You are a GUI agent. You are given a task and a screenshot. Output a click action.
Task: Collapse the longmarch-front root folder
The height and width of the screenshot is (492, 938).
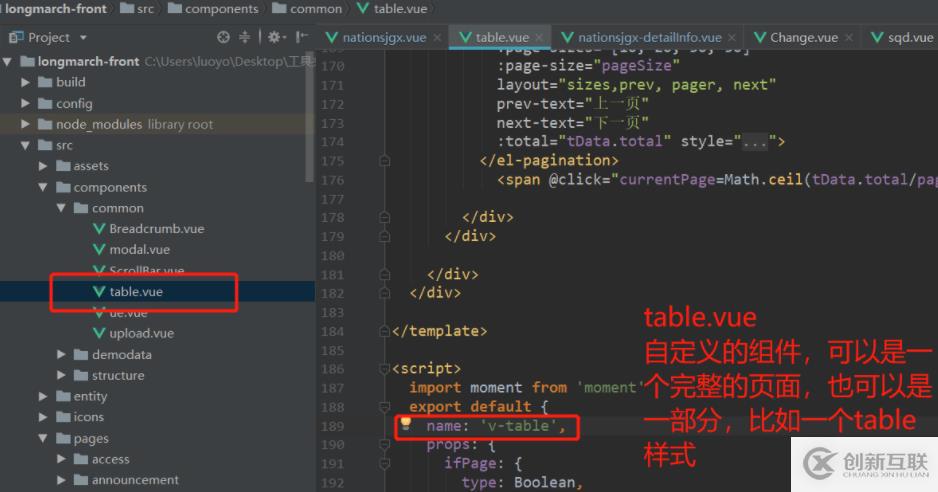(x=8, y=62)
